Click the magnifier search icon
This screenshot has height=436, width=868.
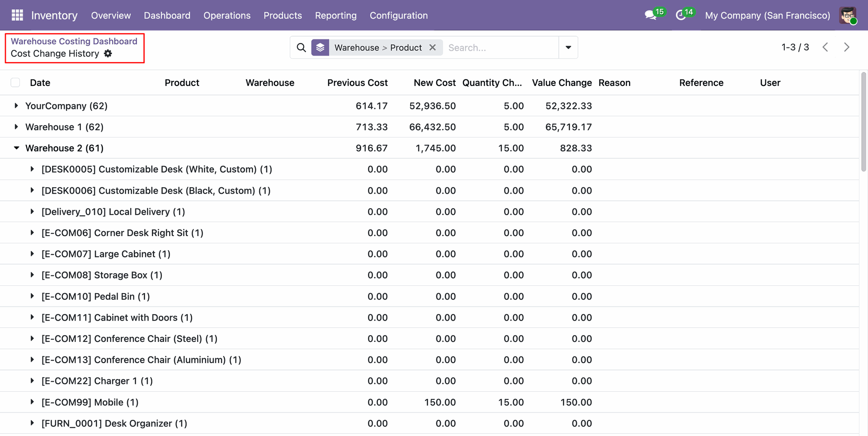click(301, 47)
